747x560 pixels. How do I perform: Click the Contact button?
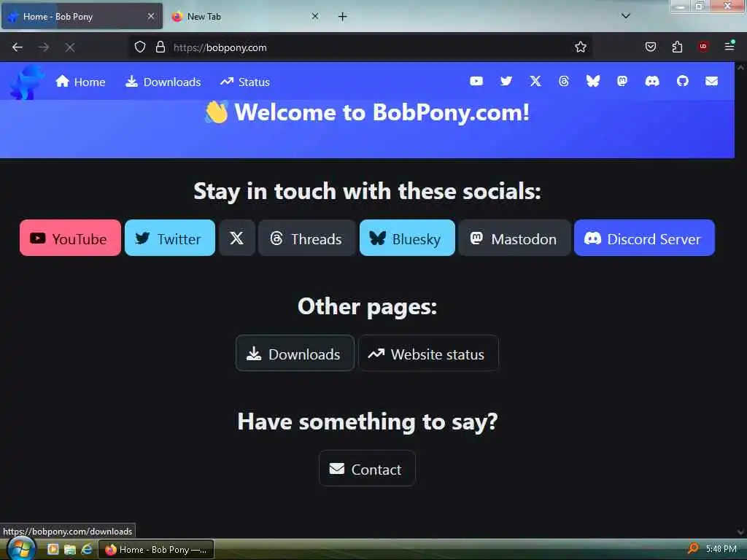[368, 469]
